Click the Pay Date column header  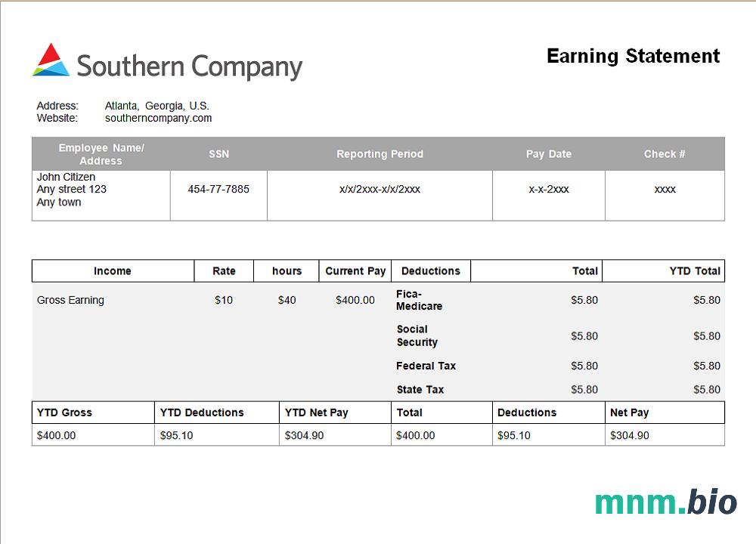point(549,154)
